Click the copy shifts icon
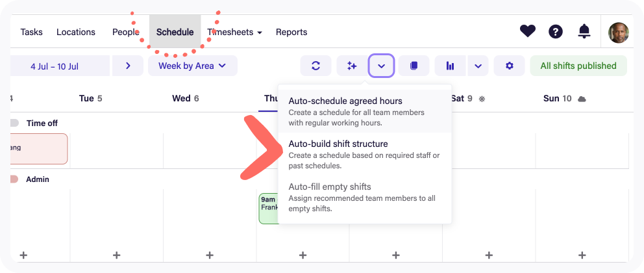644x273 pixels. [414, 66]
